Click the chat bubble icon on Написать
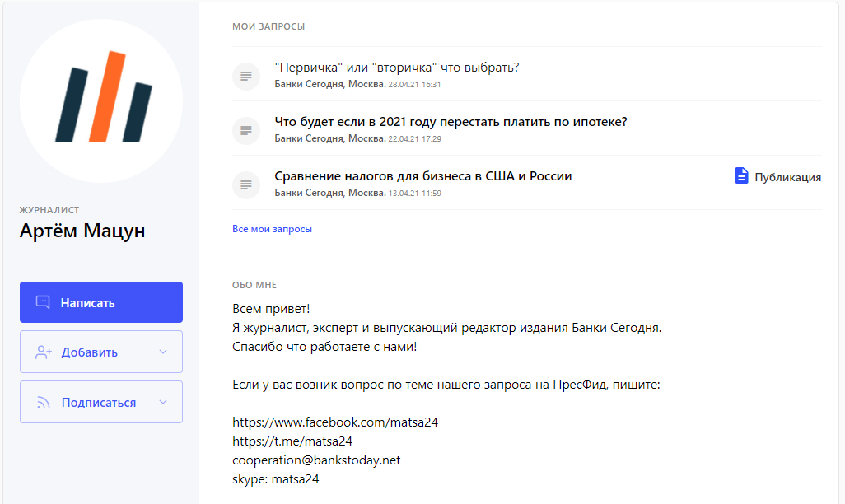Viewport: 845px width, 504px height. [44, 302]
